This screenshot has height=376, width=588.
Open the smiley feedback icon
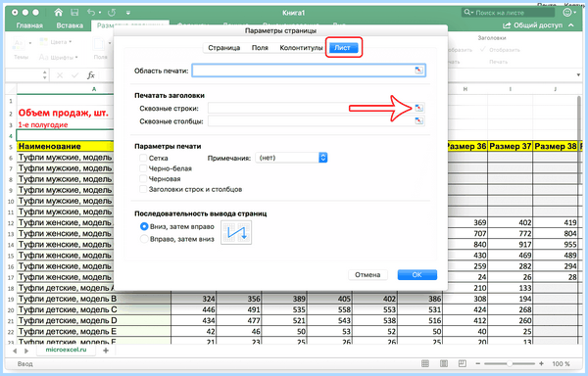567,13
